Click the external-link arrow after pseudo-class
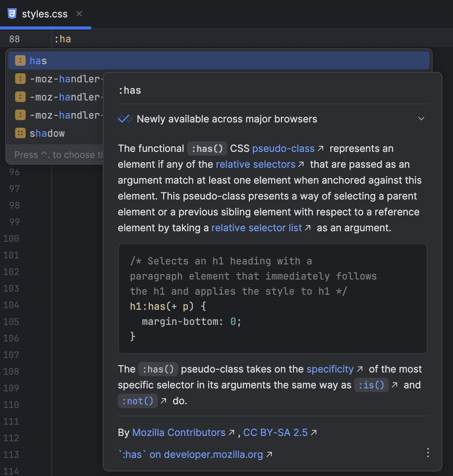 (x=320, y=149)
